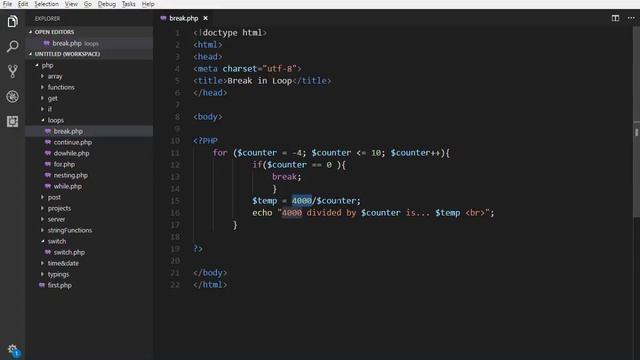Open the Edit menu
This screenshot has height=360, width=640.
pyautogui.click(x=23, y=4)
